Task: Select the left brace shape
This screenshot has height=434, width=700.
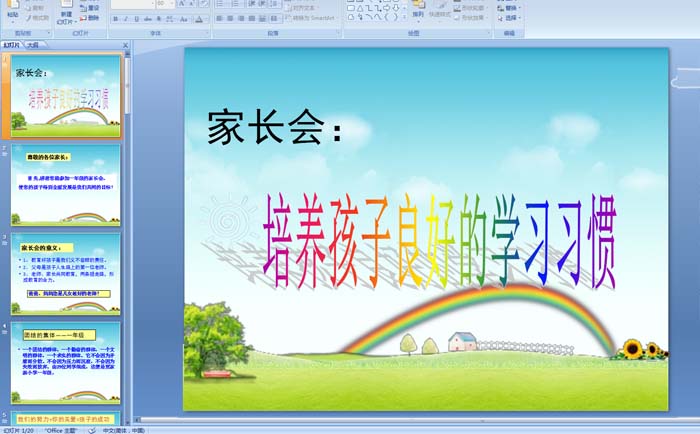Action: [387, 17]
